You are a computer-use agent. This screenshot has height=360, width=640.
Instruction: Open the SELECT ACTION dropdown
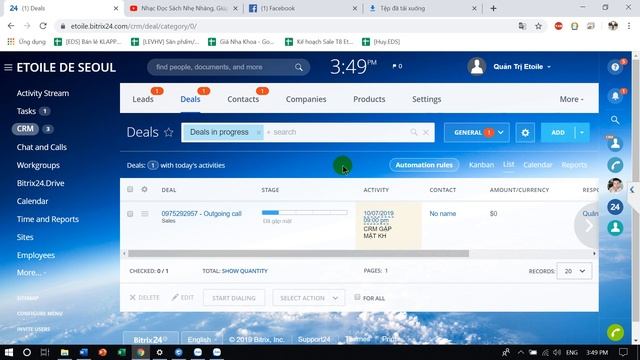point(309,298)
